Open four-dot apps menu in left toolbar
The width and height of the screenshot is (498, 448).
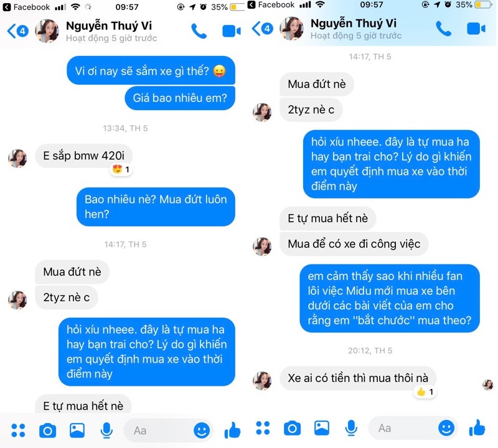pyautogui.click(x=18, y=431)
